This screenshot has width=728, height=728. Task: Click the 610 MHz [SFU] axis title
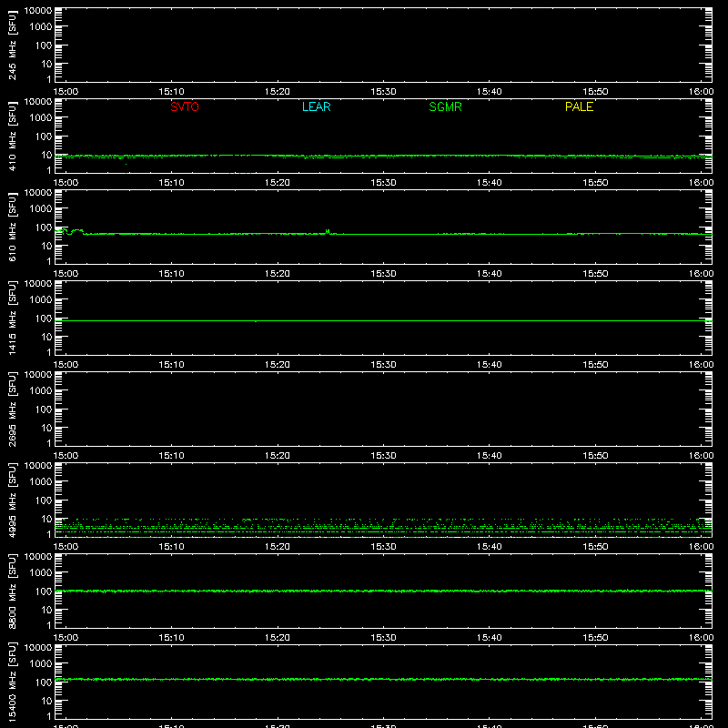[x=12, y=227]
